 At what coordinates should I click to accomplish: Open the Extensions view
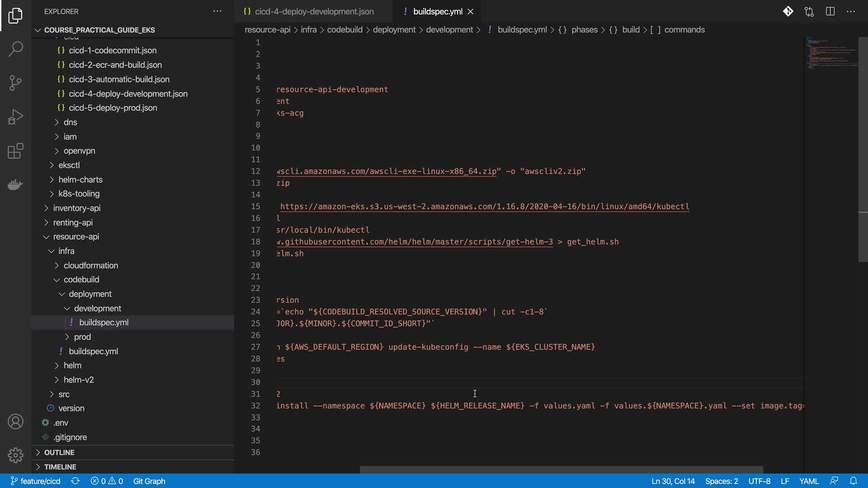[15, 151]
